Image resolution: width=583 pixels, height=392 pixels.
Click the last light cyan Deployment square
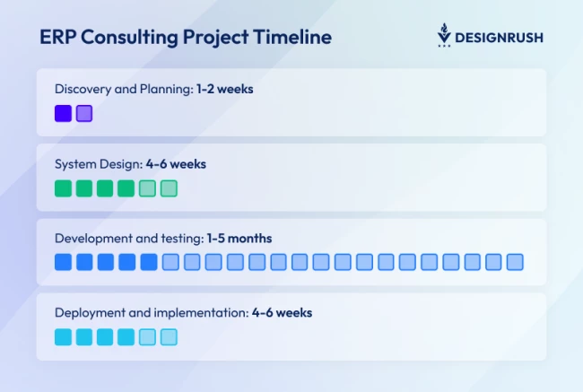[x=169, y=337]
